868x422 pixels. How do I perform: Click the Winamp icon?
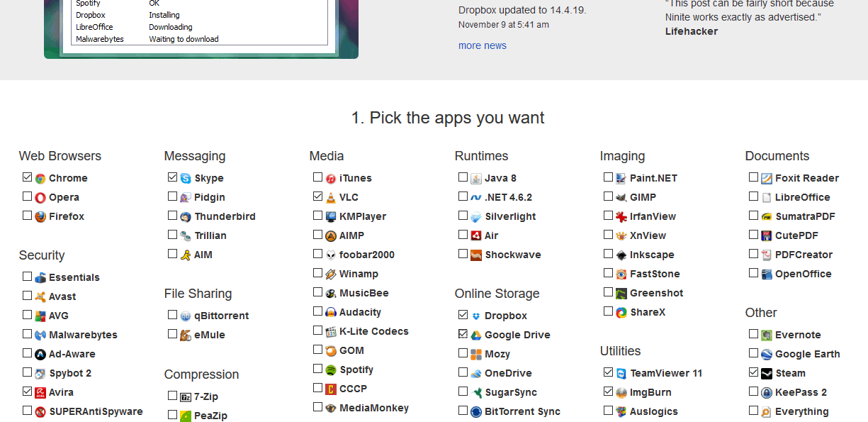tap(331, 274)
